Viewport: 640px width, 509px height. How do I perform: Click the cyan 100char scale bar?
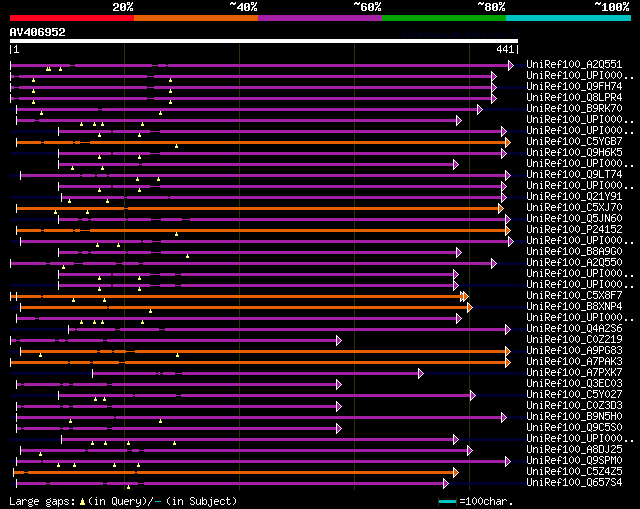447,502
